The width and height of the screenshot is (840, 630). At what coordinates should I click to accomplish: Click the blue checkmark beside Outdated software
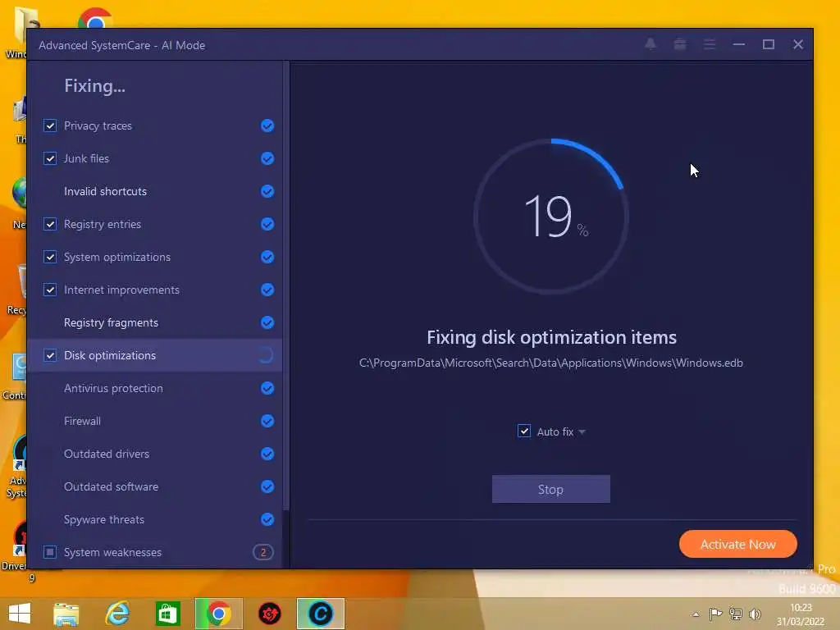click(267, 486)
